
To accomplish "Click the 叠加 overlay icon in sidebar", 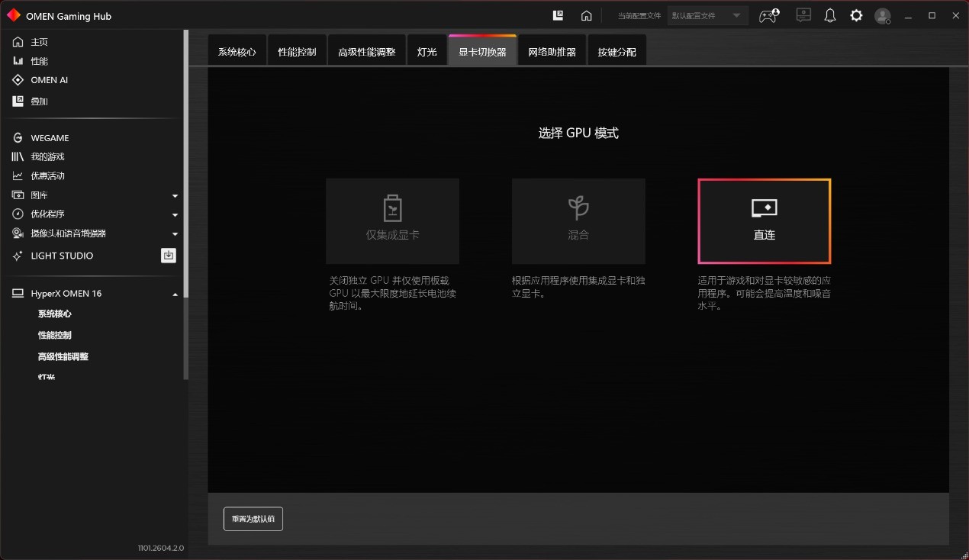I will click(18, 101).
